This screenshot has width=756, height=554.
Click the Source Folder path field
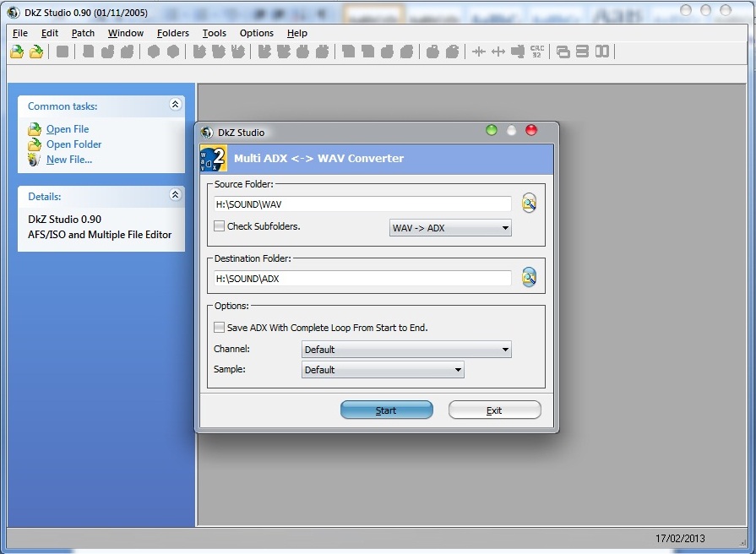[x=362, y=204]
